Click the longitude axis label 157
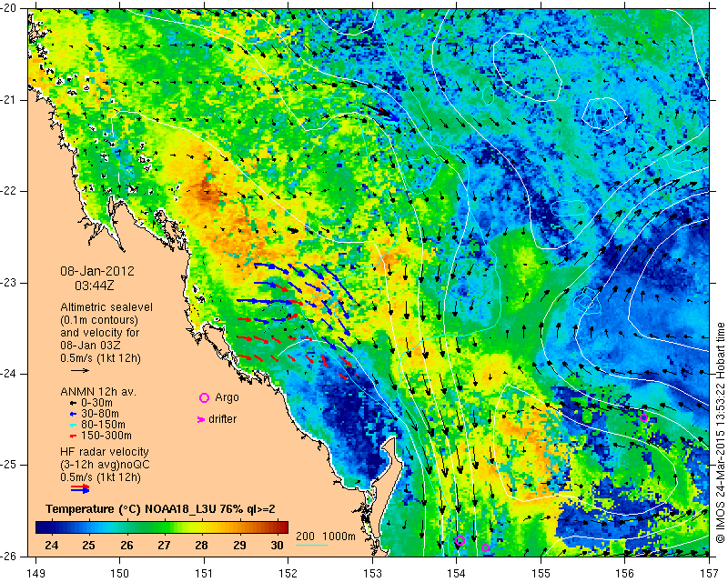728x582 pixels. pyautogui.click(x=710, y=574)
